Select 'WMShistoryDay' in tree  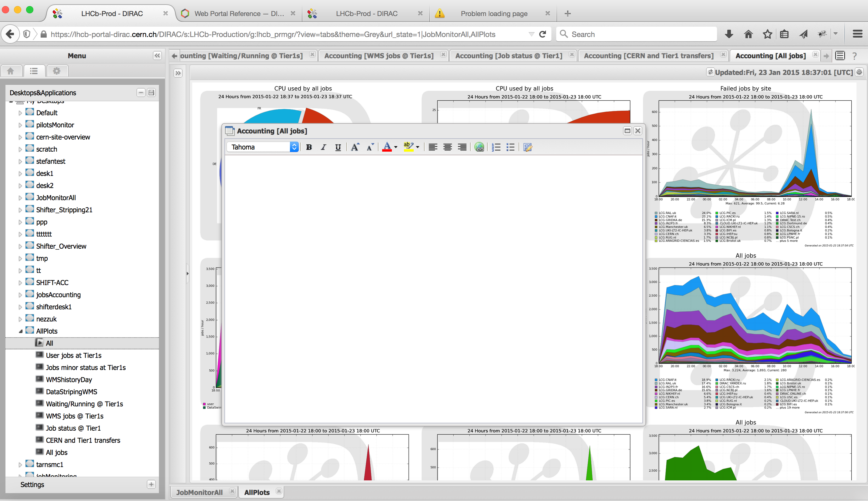[69, 380]
